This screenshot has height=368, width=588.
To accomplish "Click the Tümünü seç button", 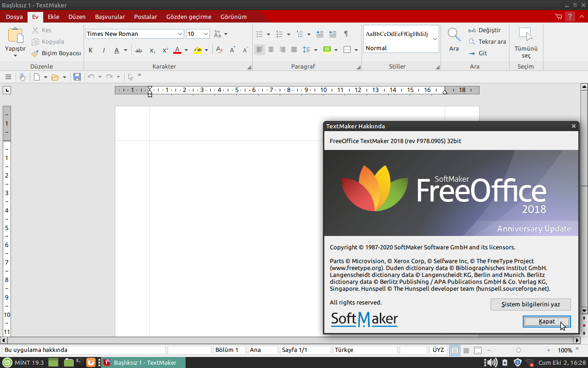I will point(526,42).
